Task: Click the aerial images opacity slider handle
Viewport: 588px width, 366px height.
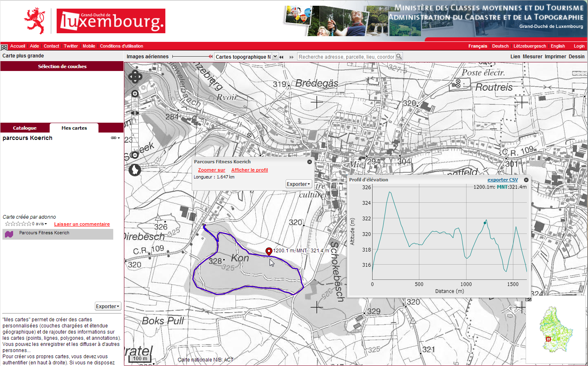Action: [x=210, y=57]
